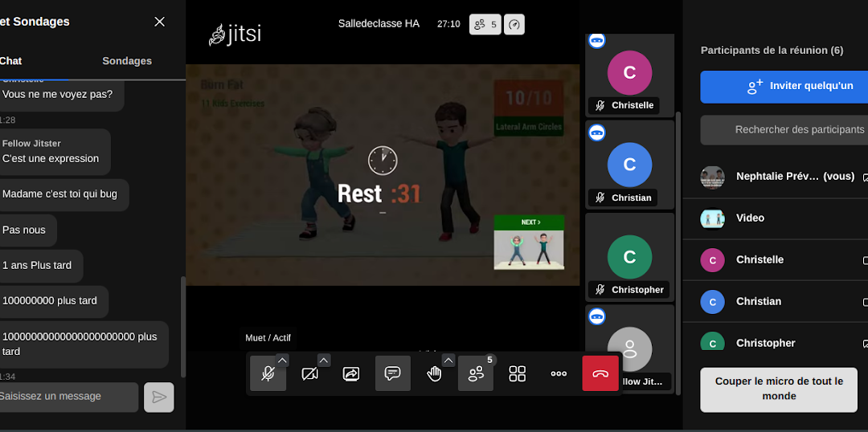
Task: Click muted mic icon on Christelle thumbnail
Action: [600, 106]
